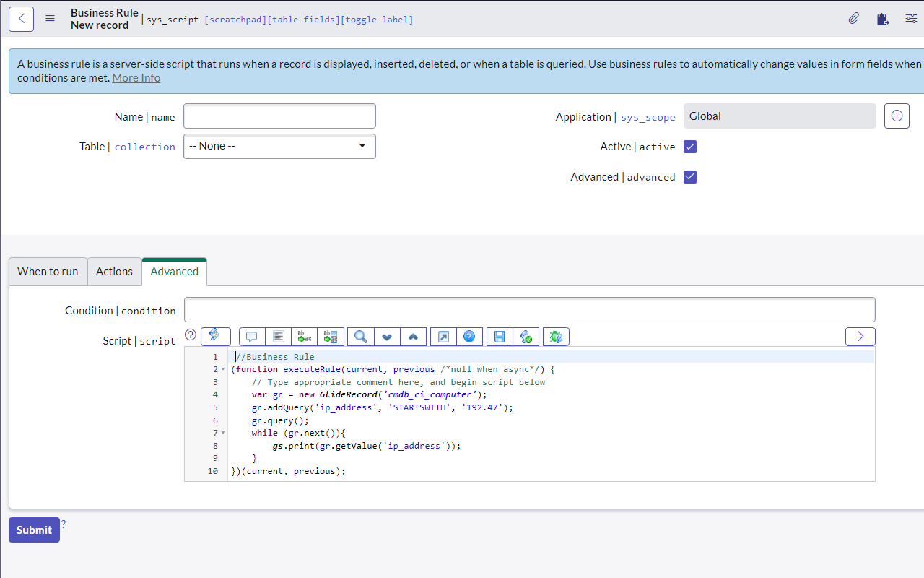Viewport: 924px width, 578px height.
Task: Click the scratchpad link in header
Action: pyautogui.click(x=235, y=20)
